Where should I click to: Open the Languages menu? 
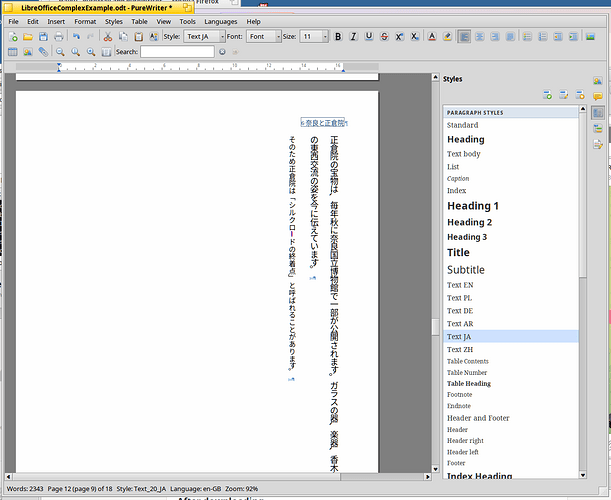(221, 22)
